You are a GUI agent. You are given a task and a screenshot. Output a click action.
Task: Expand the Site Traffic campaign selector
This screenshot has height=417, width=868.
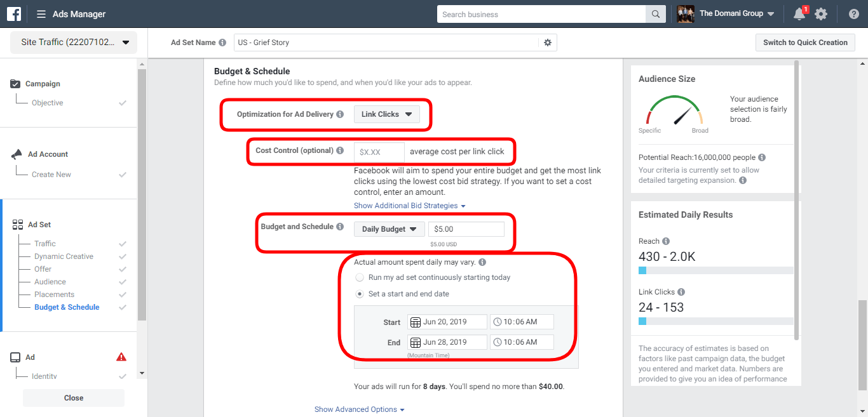click(x=74, y=43)
